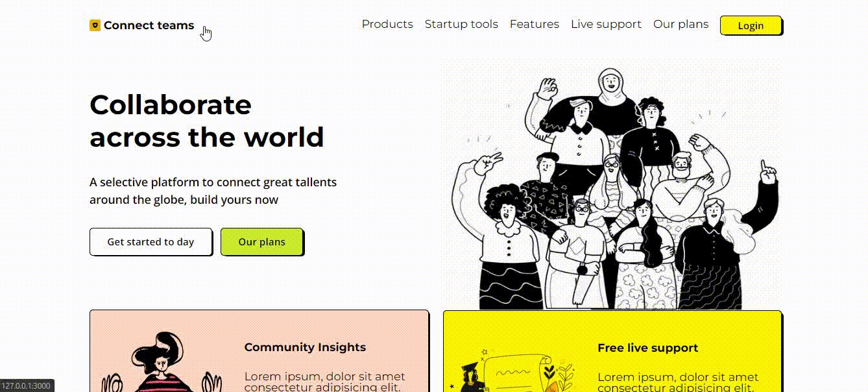Select Features in the top navigation
Viewport: 868px width, 392px height.
tap(534, 24)
